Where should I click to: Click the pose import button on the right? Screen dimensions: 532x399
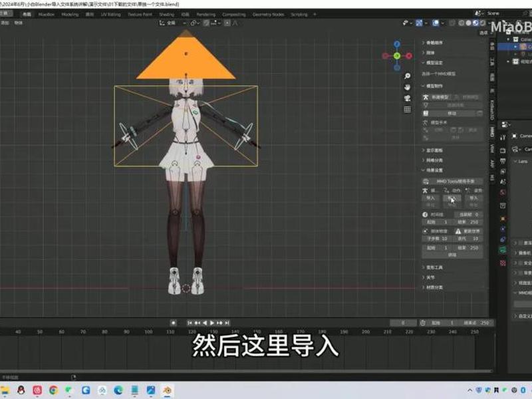click(473, 198)
